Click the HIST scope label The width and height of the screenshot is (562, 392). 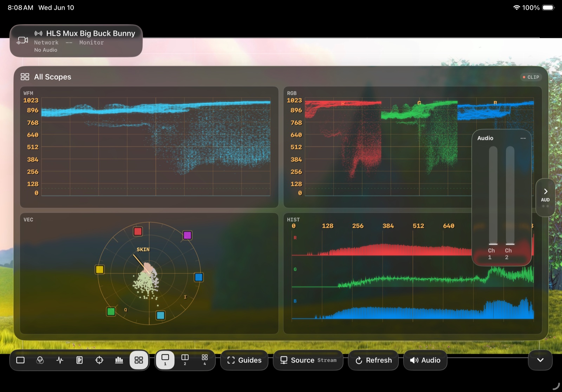click(293, 220)
